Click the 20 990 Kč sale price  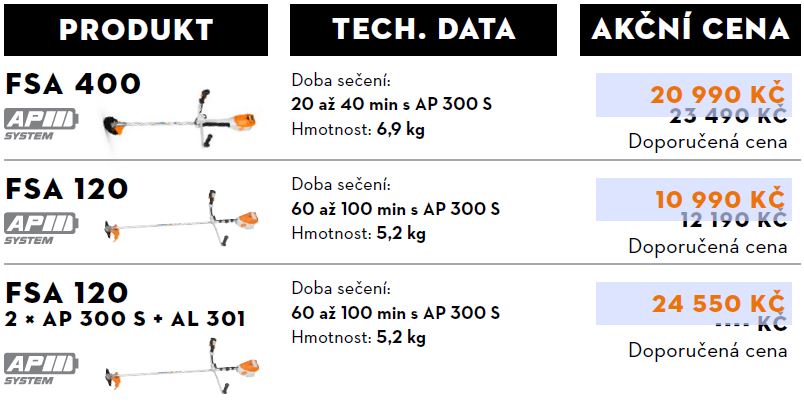[x=717, y=95]
